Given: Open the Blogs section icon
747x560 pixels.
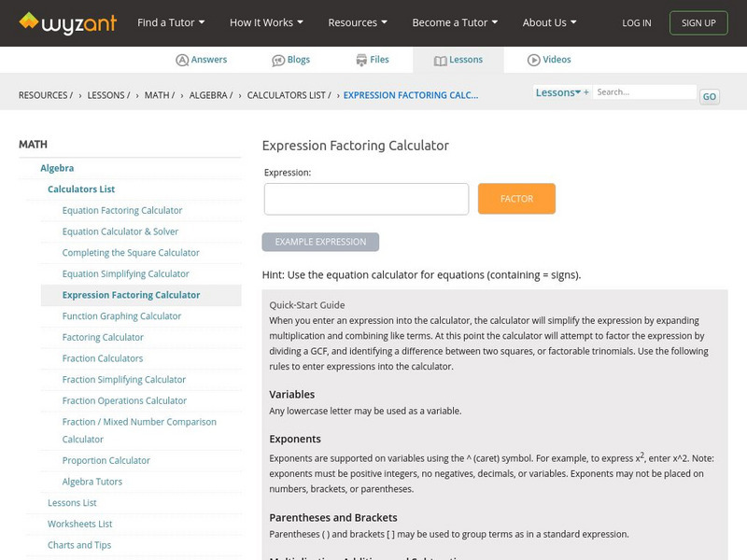Looking at the screenshot, I should click(278, 60).
